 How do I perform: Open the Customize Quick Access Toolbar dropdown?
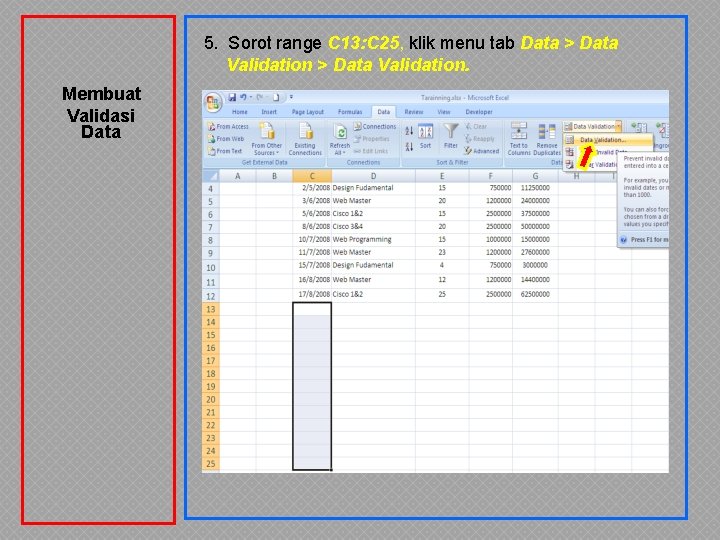tap(292, 97)
